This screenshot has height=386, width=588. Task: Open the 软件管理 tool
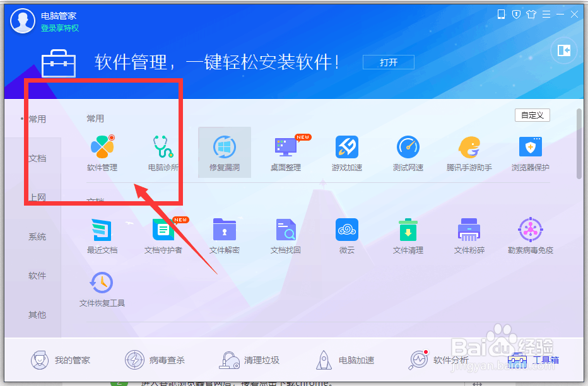pos(102,153)
